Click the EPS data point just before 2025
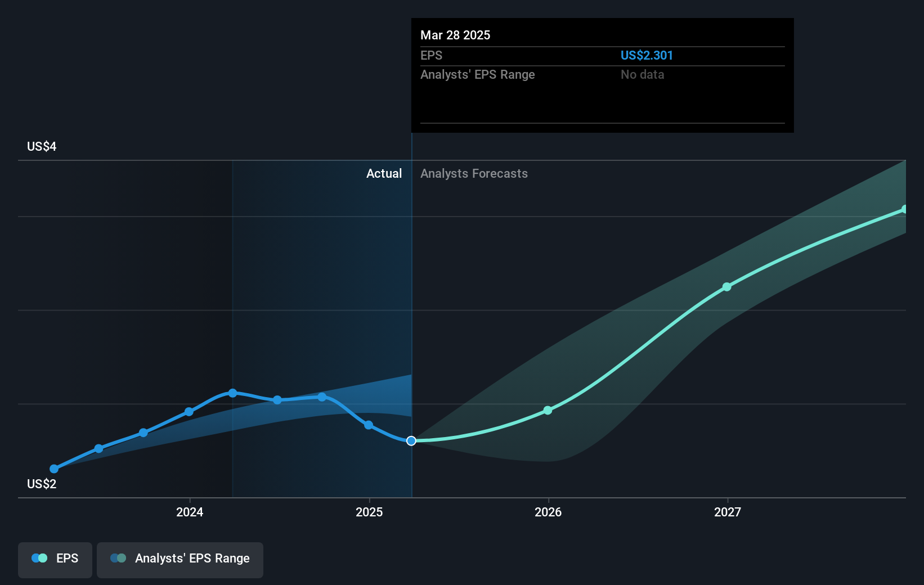 (369, 425)
